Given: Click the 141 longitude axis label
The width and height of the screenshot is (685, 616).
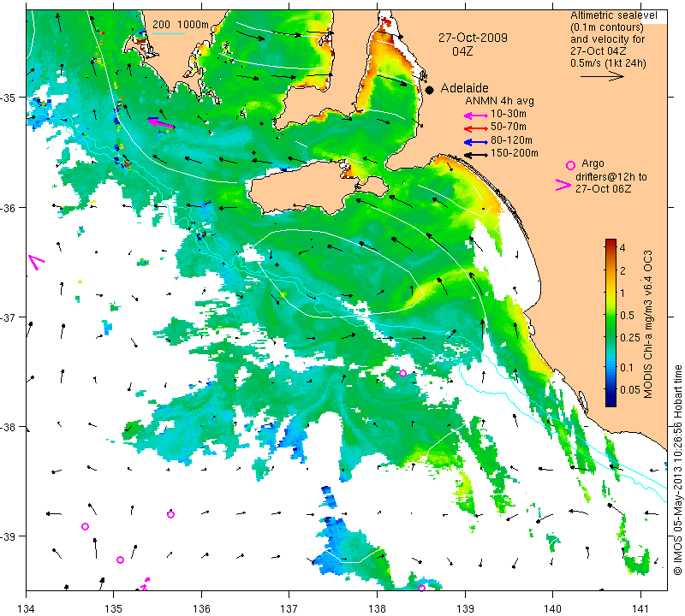Looking at the screenshot, I should click(640, 608).
